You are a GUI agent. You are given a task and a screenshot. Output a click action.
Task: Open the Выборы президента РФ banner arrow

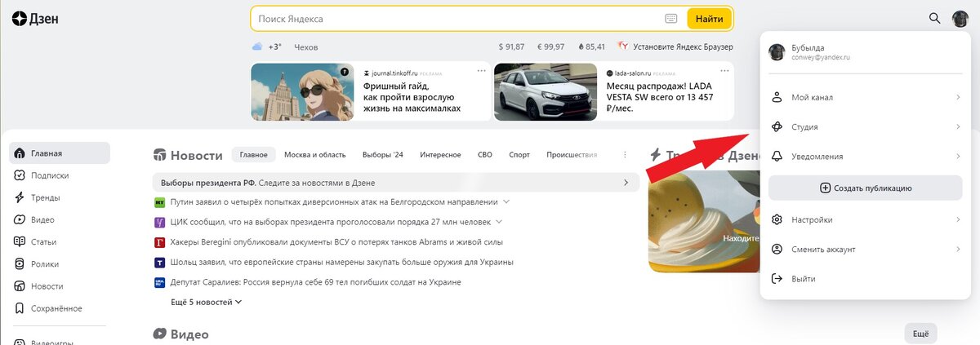626,182
